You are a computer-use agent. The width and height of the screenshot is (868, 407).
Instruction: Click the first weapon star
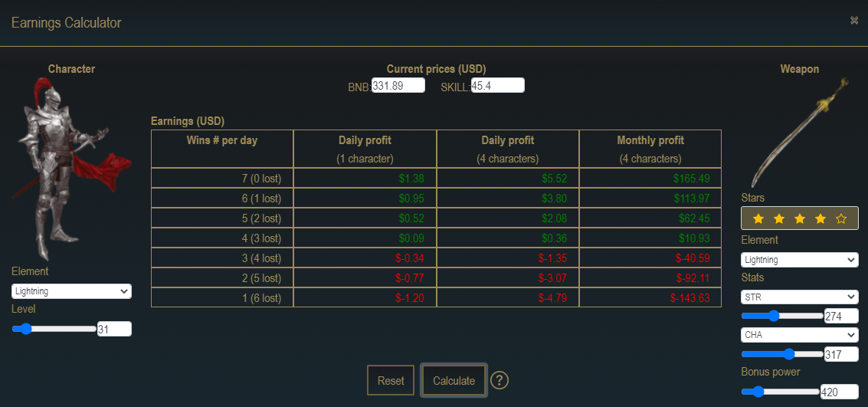(x=758, y=218)
